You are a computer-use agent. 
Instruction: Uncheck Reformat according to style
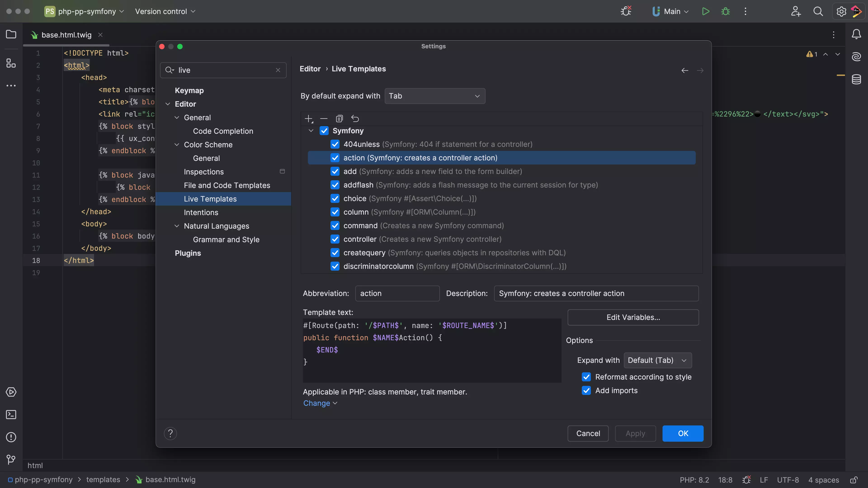coord(586,377)
